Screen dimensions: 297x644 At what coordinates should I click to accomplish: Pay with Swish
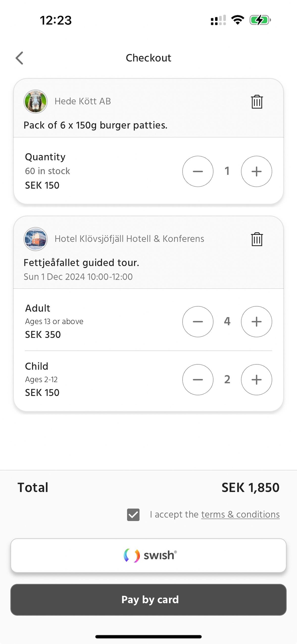coord(148,555)
